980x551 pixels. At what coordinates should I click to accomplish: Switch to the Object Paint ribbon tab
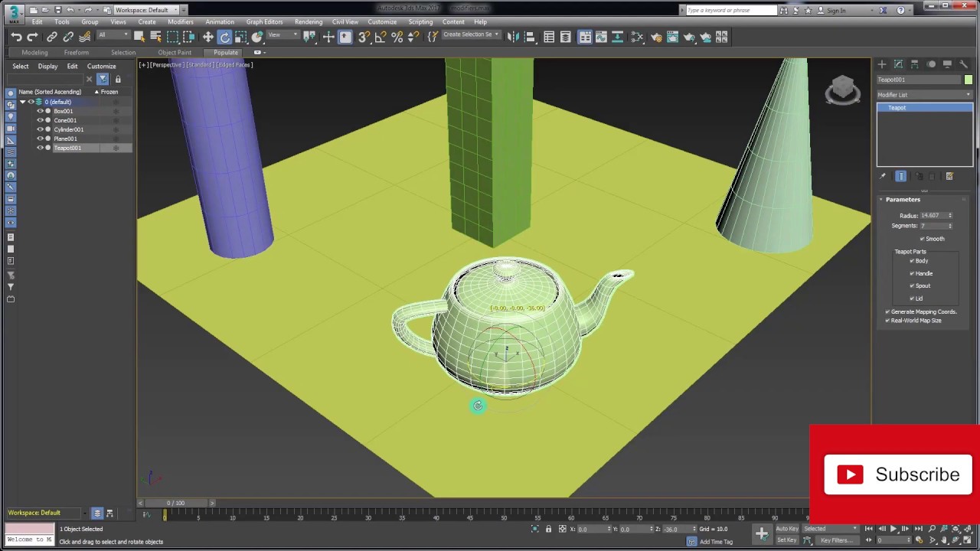coord(175,53)
